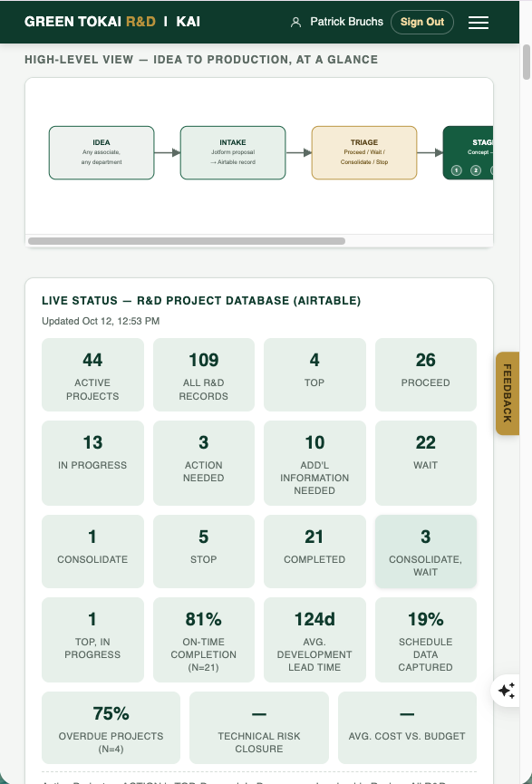Click stage circle number 1
Image resolution: width=532 pixels, height=784 pixels.
[x=456, y=170]
